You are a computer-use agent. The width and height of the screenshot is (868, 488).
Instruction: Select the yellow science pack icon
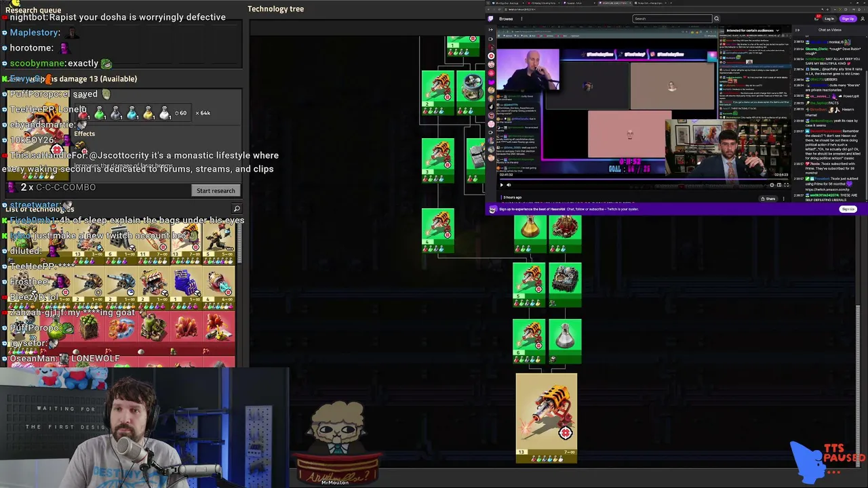(149, 113)
